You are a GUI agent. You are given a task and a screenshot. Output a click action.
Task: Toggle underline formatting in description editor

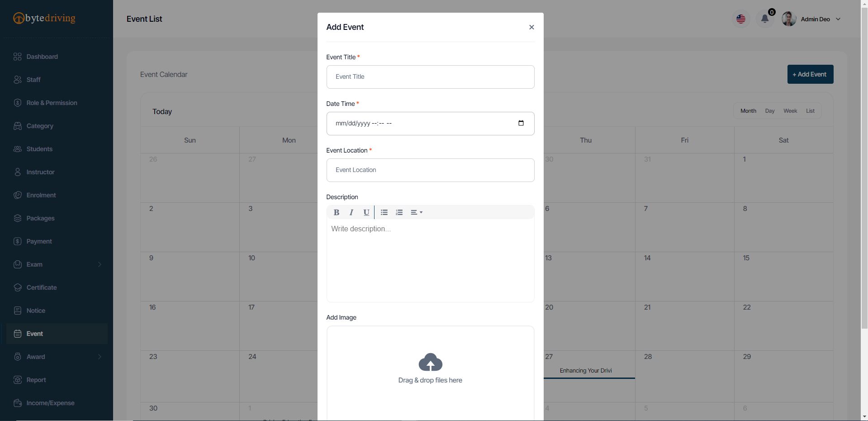(366, 212)
